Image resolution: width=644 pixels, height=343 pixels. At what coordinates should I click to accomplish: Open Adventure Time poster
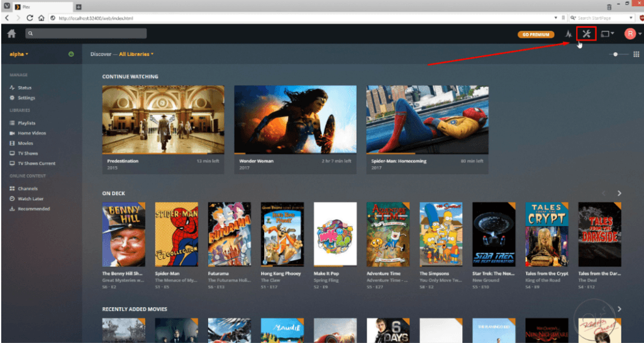pos(388,234)
